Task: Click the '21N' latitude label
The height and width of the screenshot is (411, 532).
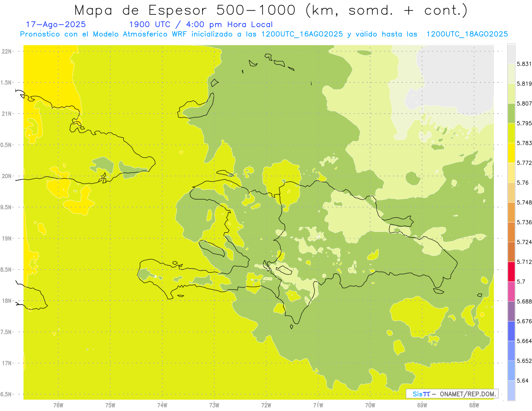Action: pos(8,114)
